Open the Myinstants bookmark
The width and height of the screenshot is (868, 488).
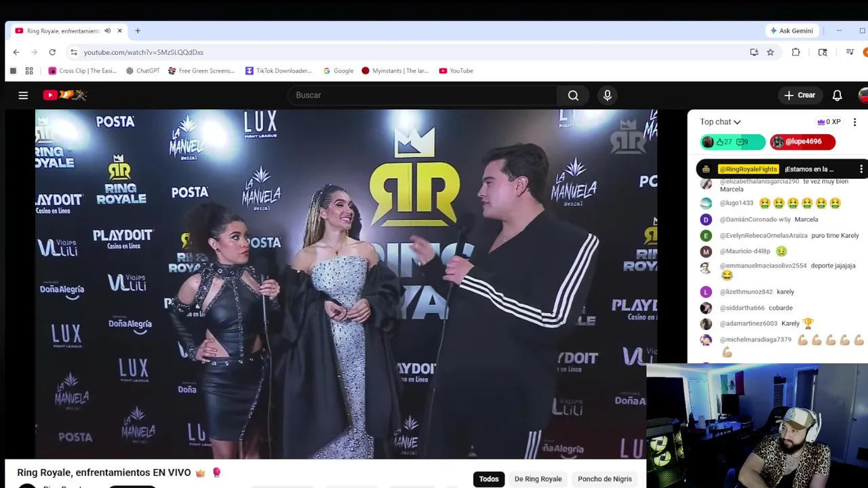pos(395,70)
